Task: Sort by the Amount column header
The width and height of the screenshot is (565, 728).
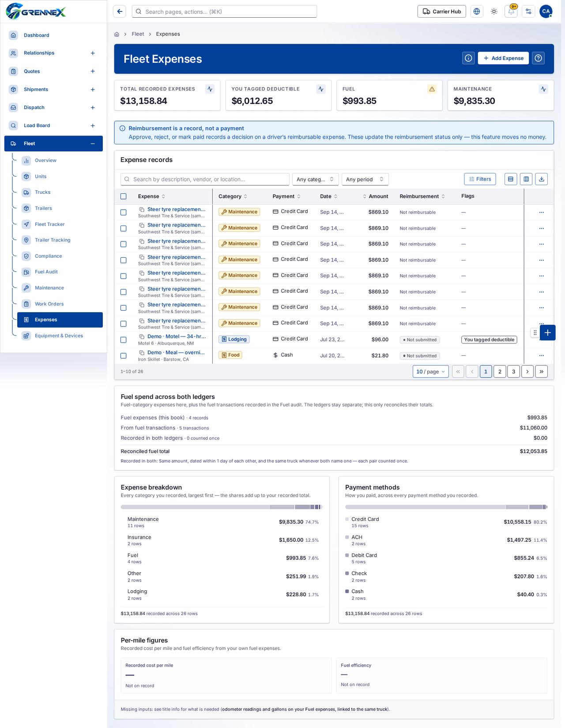Action: click(376, 196)
